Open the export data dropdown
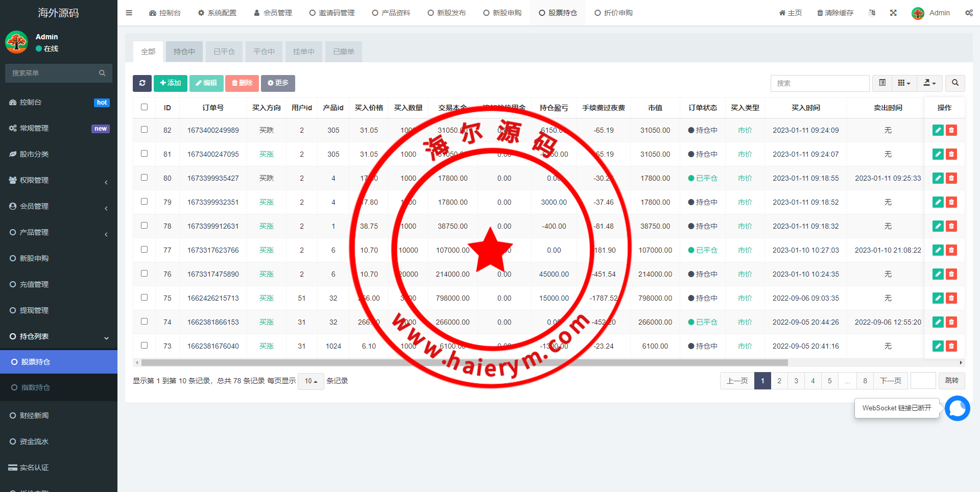The image size is (980, 492). [x=929, y=83]
